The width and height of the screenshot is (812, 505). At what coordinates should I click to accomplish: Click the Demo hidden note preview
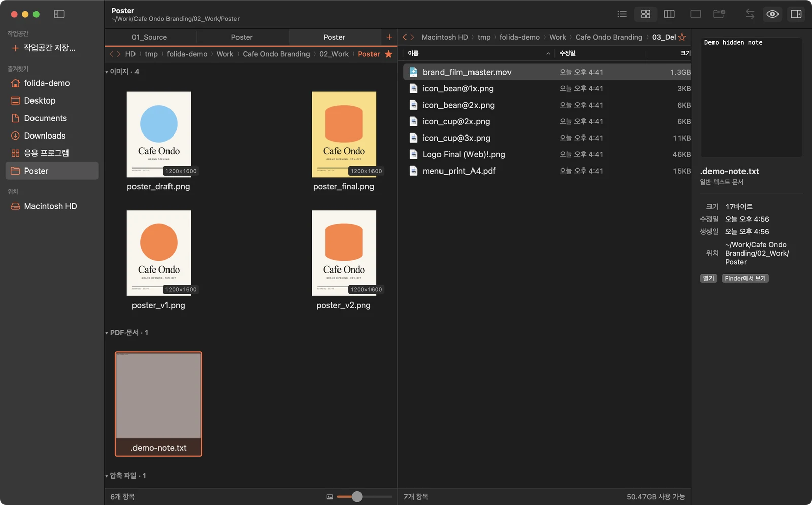click(752, 97)
